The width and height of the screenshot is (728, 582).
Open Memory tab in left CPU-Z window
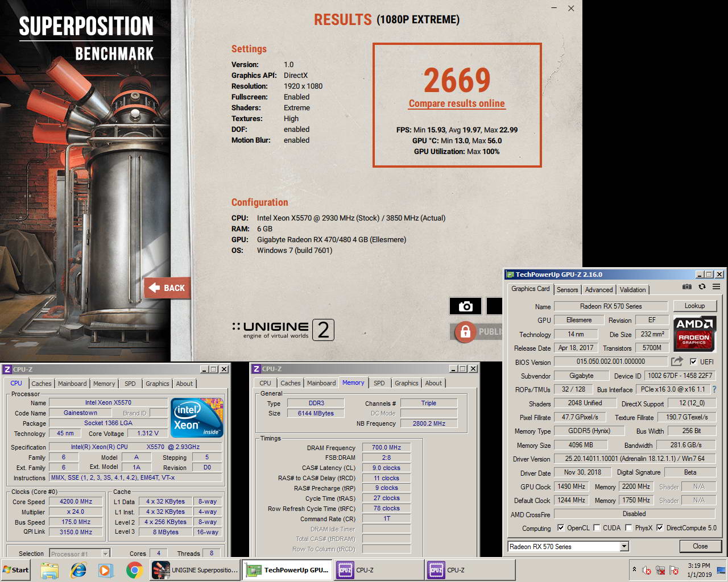pyautogui.click(x=104, y=384)
